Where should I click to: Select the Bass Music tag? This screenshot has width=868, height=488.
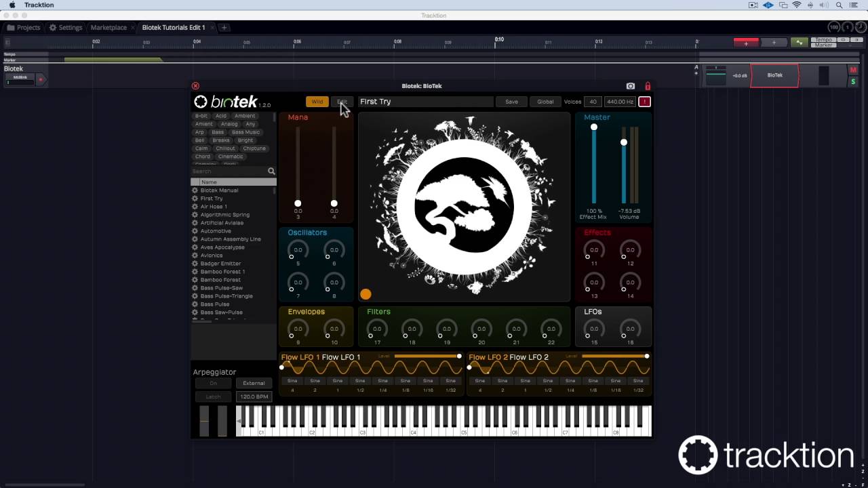245,132
